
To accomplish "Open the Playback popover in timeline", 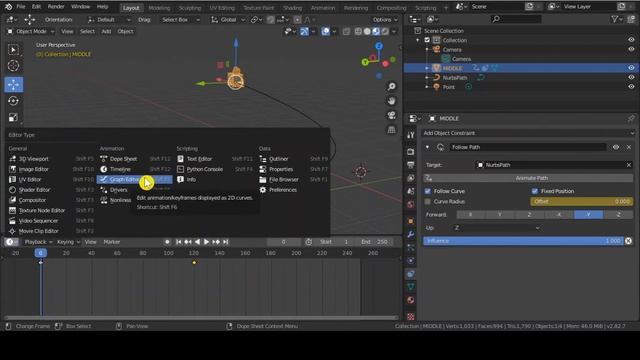I will click(38, 242).
